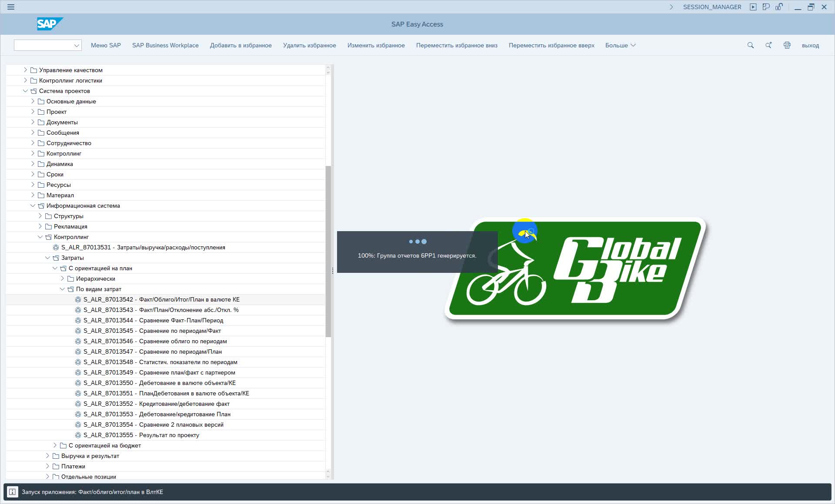The height and width of the screenshot is (504, 835).
Task: Click Переместить избранное вниз
Action: 457,45
